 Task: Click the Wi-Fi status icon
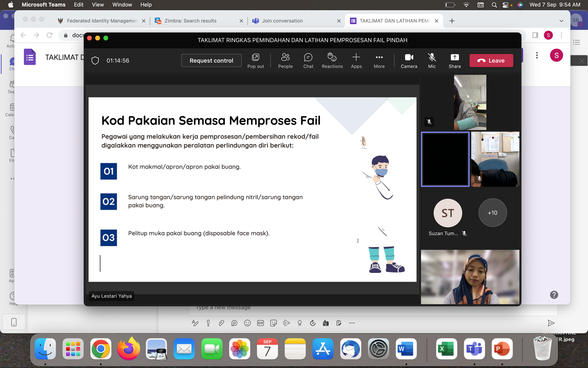pos(466,5)
